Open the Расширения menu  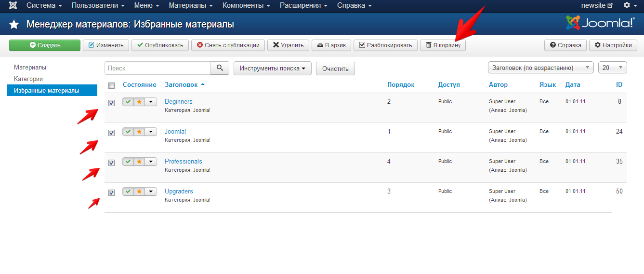(x=304, y=6)
